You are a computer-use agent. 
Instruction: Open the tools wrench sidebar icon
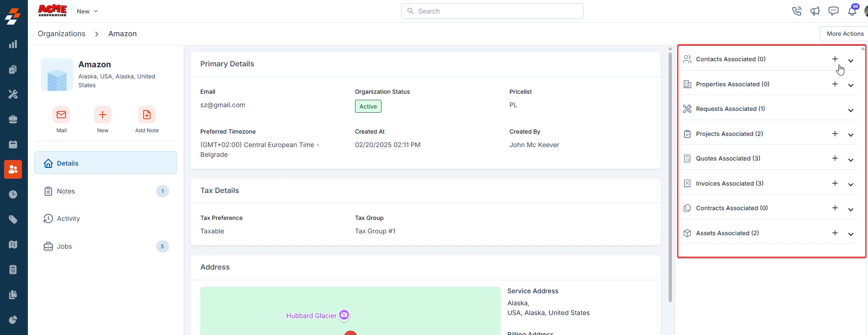(13, 94)
